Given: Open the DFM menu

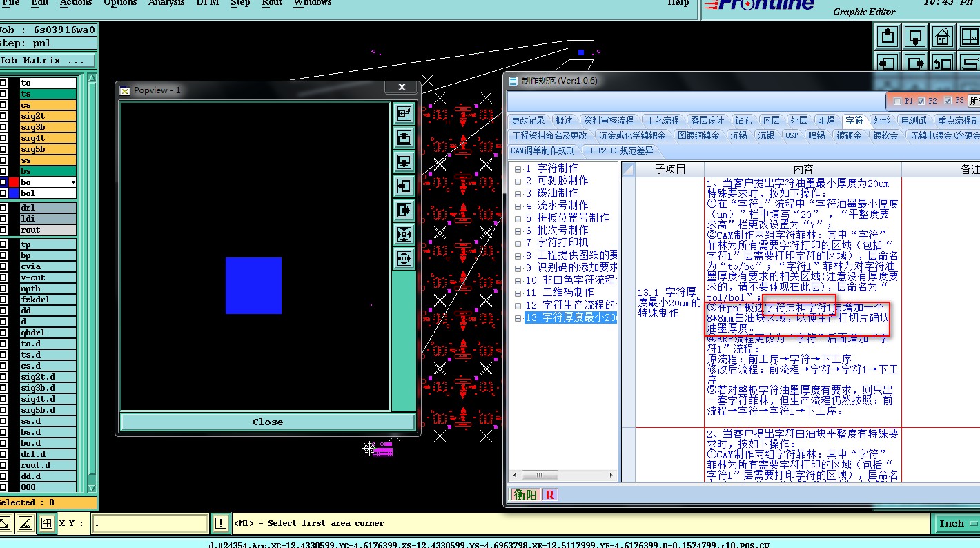Looking at the screenshot, I should [x=208, y=3].
